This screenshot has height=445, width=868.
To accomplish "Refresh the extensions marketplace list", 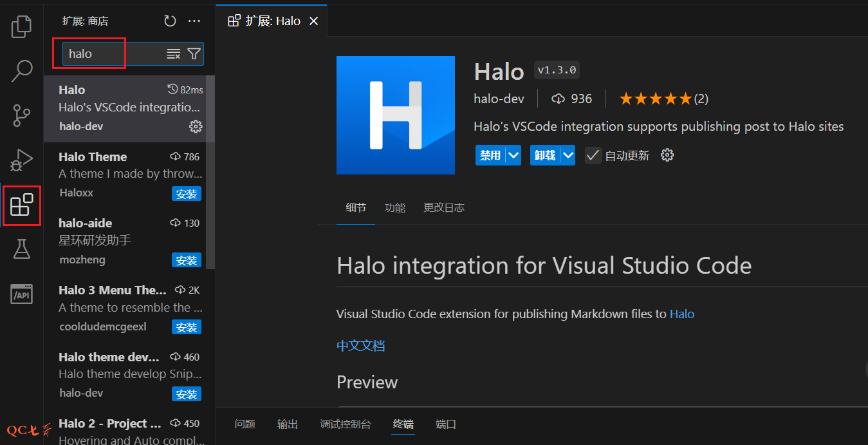I will click(x=170, y=21).
